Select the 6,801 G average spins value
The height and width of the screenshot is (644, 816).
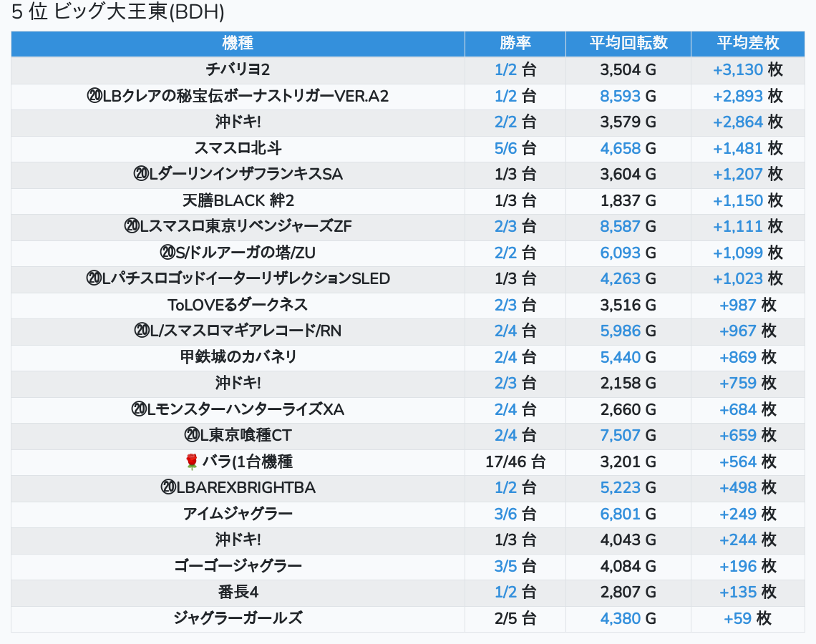[x=628, y=514]
